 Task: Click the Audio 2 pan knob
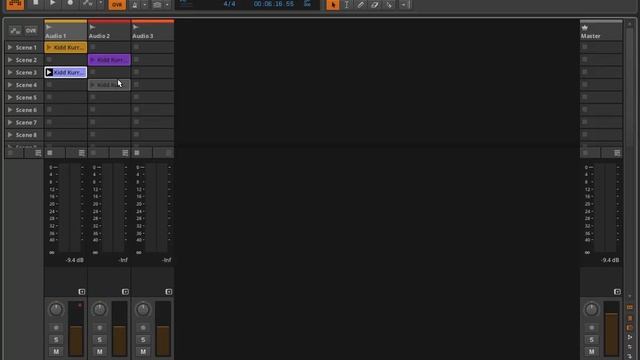click(x=100, y=310)
